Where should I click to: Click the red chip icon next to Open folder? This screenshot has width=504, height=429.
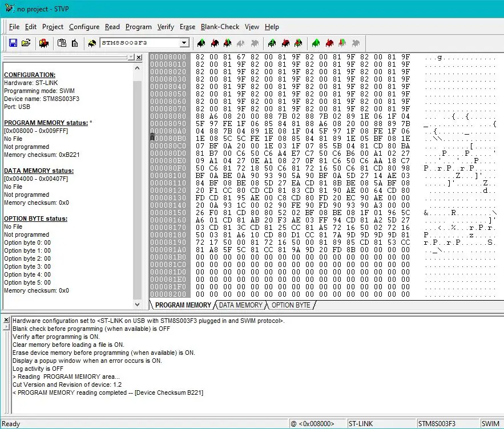click(x=44, y=43)
